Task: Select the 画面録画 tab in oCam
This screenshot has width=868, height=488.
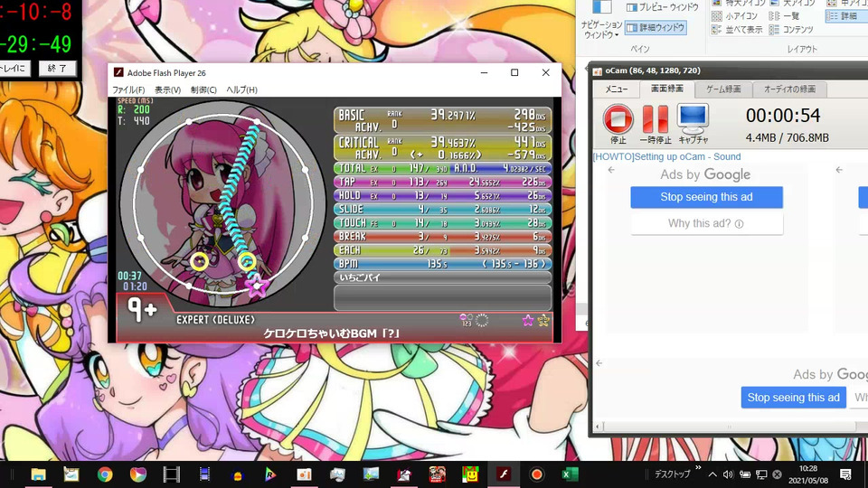Action: click(666, 89)
